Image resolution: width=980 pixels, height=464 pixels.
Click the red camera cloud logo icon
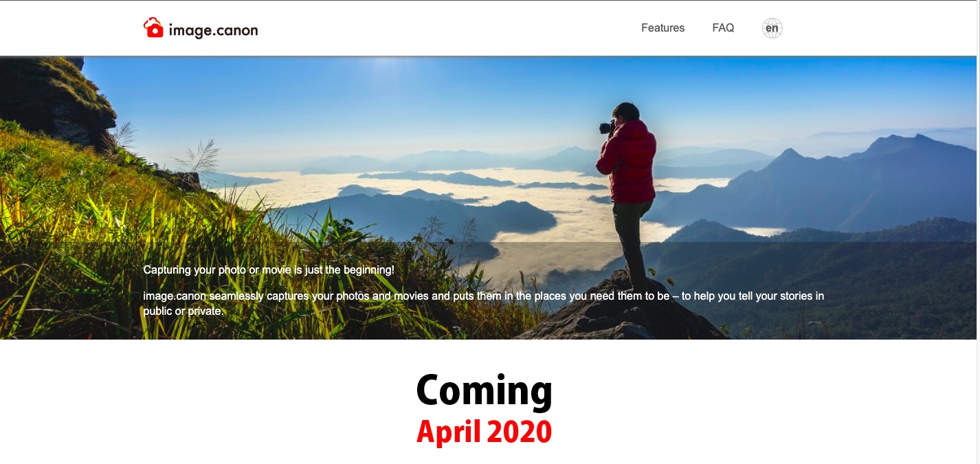click(x=153, y=27)
